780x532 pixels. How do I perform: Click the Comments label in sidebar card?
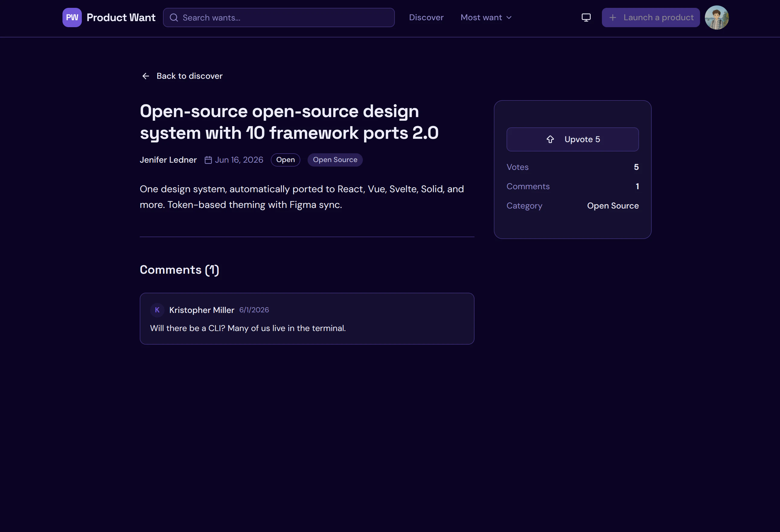click(528, 186)
